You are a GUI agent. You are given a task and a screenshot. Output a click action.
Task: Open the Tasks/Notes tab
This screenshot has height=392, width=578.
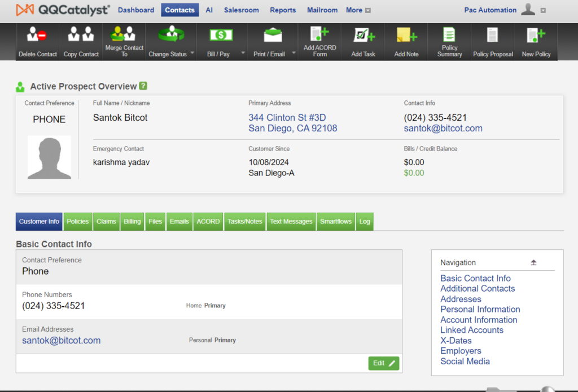244,222
